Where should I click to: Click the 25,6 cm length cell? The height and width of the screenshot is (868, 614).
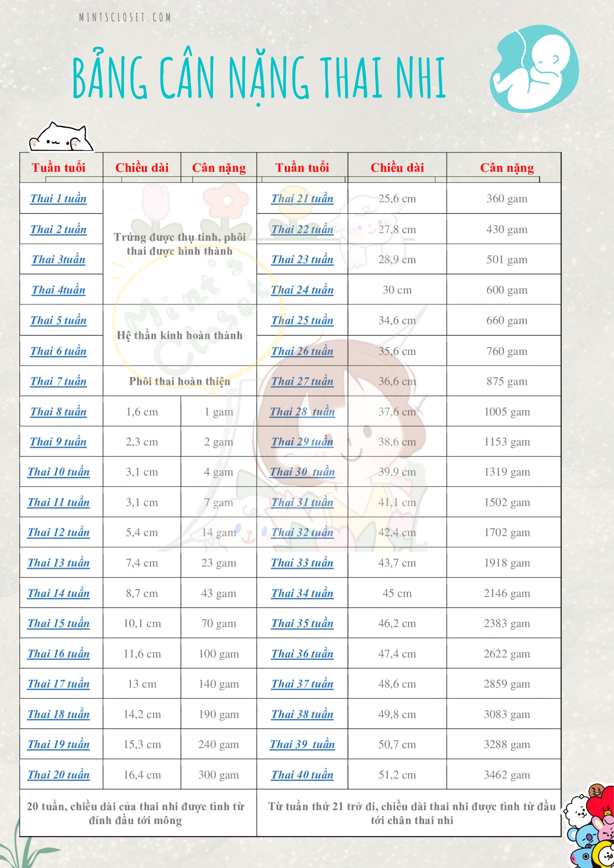[x=397, y=198]
